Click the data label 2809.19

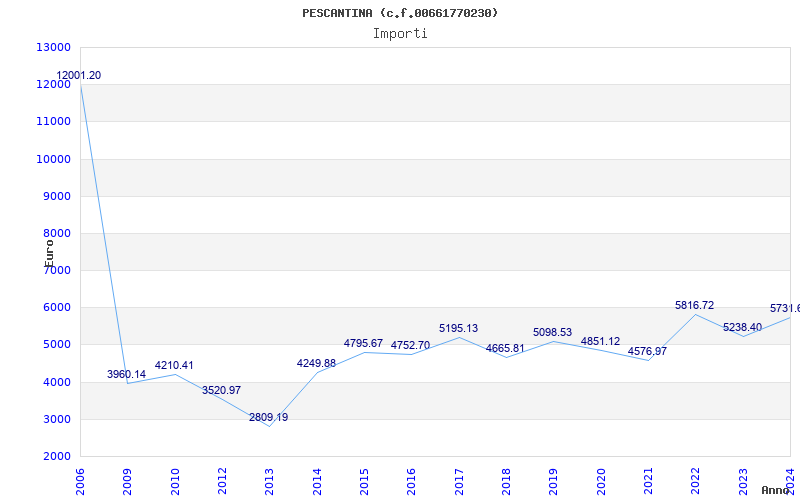click(268, 418)
